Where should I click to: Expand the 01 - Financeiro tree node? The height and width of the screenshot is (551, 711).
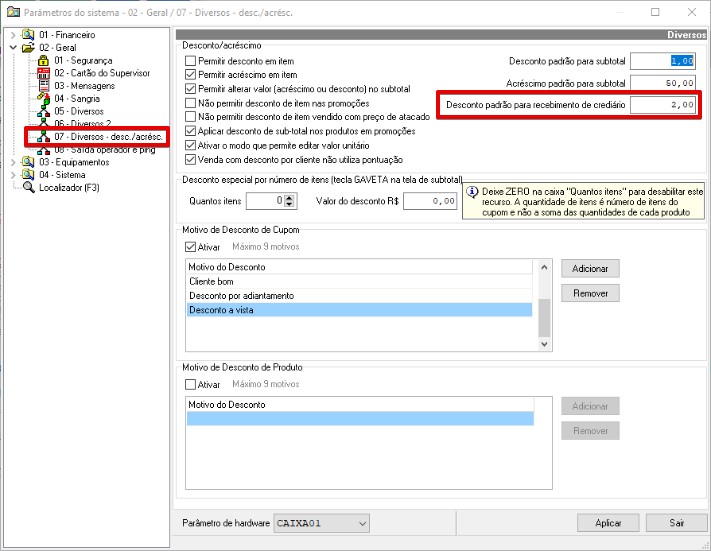pyautogui.click(x=13, y=34)
